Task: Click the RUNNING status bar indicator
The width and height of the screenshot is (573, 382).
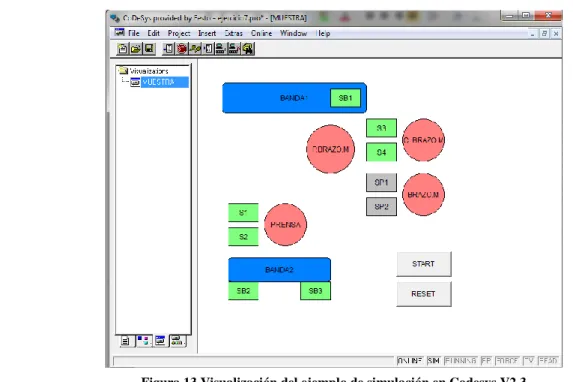Action: tap(460, 361)
